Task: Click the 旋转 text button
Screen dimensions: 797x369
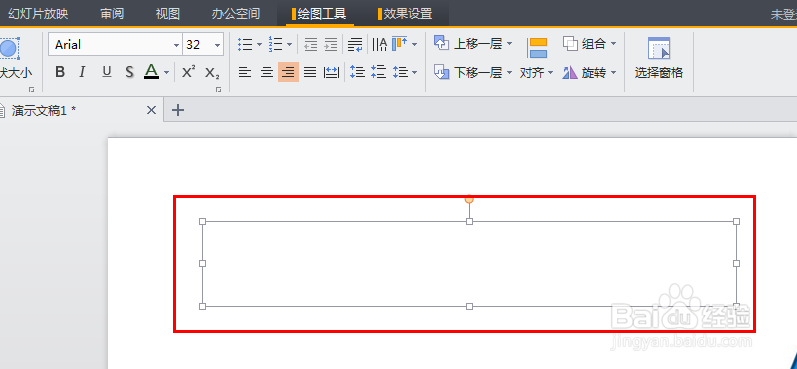Action: 594,73
